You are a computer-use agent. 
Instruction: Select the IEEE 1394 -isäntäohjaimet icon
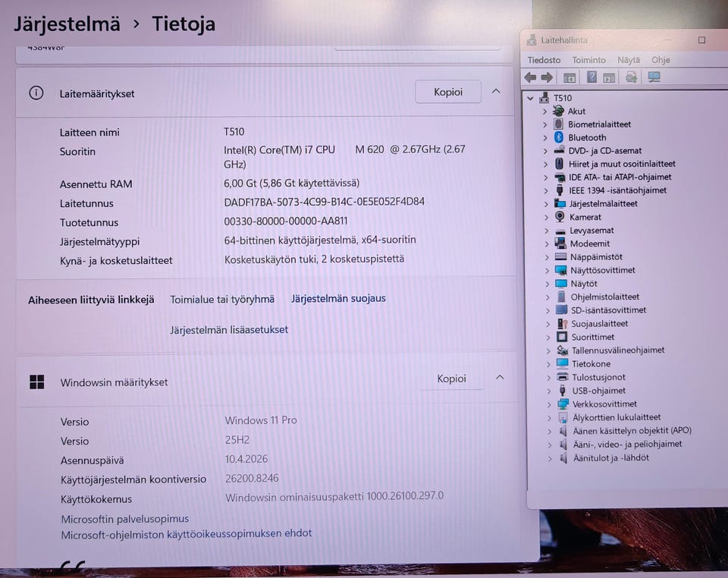pos(560,190)
